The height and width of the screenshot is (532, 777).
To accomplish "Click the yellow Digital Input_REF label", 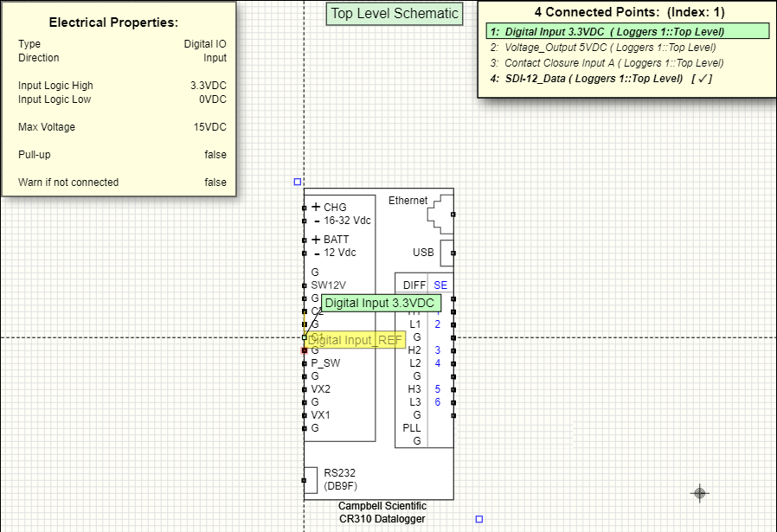I will coord(356,340).
